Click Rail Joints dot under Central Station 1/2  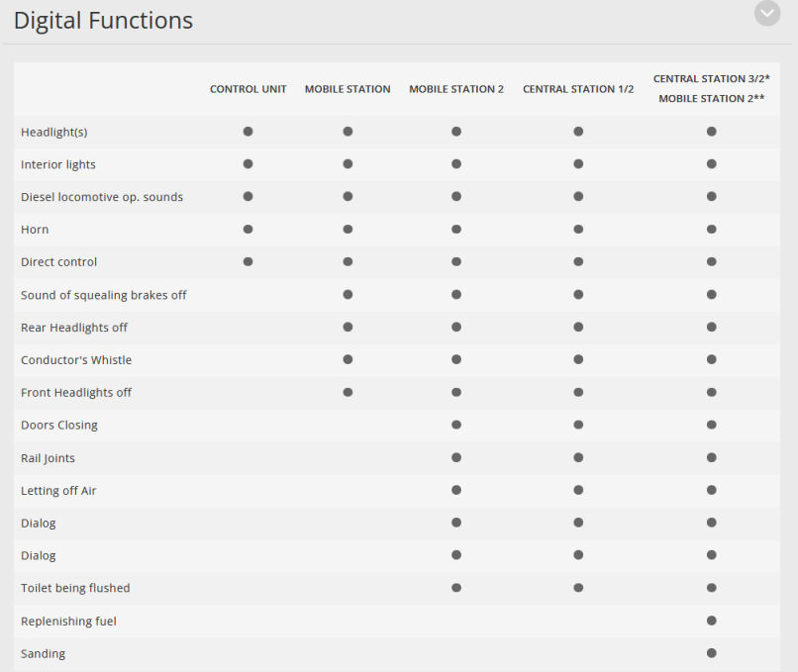click(x=578, y=457)
